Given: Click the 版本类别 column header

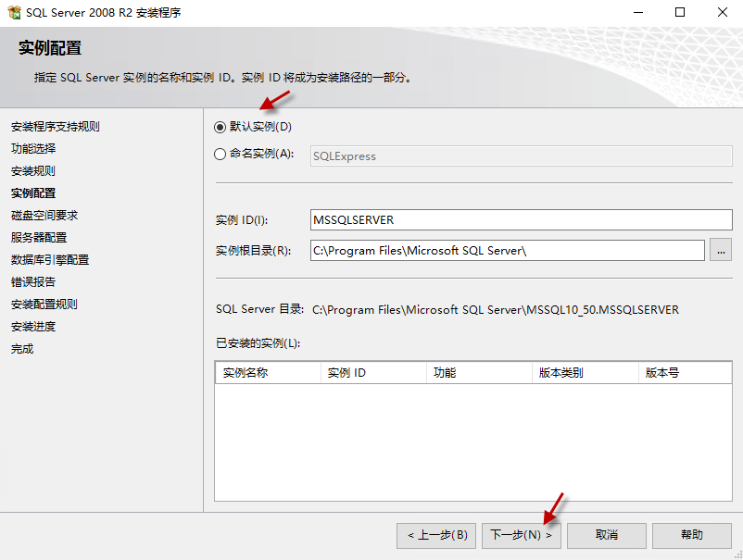Looking at the screenshot, I should (x=586, y=373).
